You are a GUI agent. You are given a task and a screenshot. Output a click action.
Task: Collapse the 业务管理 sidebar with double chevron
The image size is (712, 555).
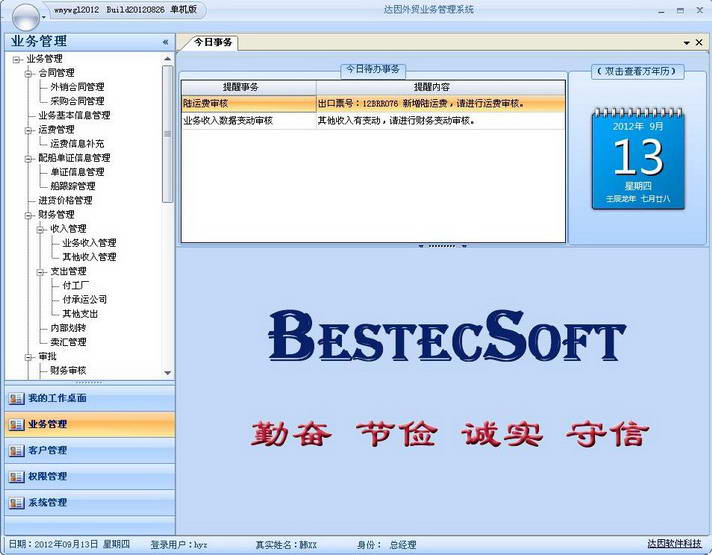[165, 42]
